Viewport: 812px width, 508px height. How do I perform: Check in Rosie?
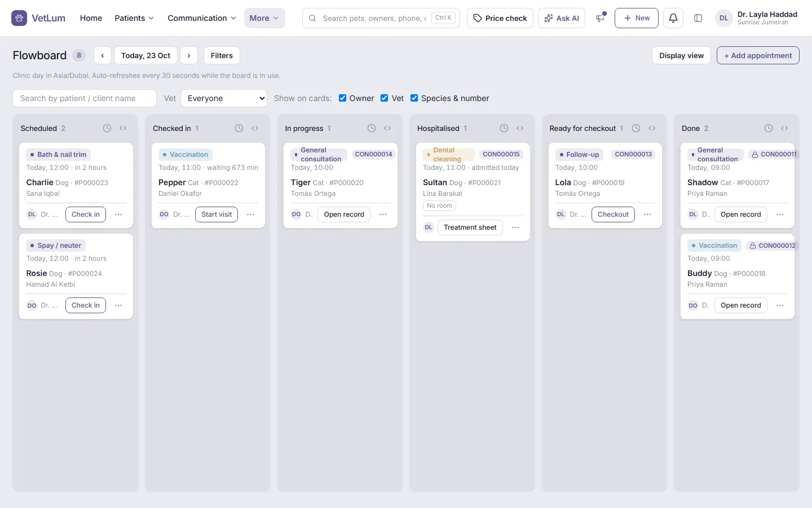pos(86,305)
